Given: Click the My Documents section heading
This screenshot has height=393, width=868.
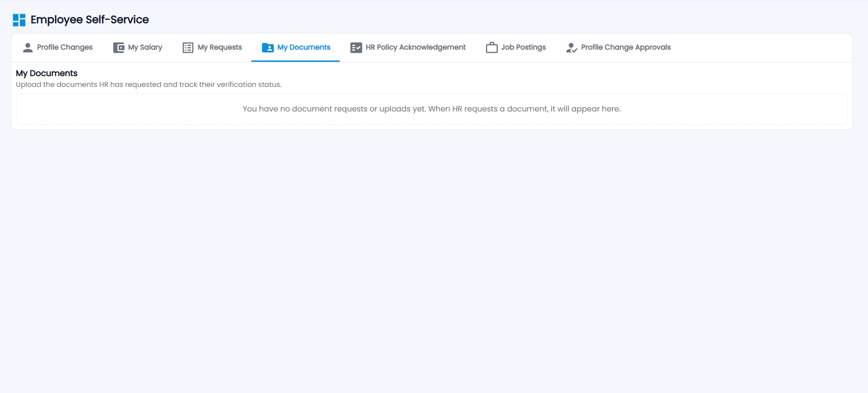Looking at the screenshot, I should coord(47,73).
